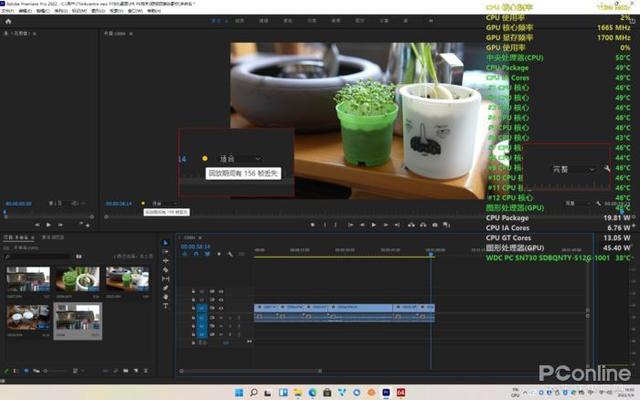Open the 帮助 menu
This screenshot has height=400, width=640.
[x=153, y=11]
